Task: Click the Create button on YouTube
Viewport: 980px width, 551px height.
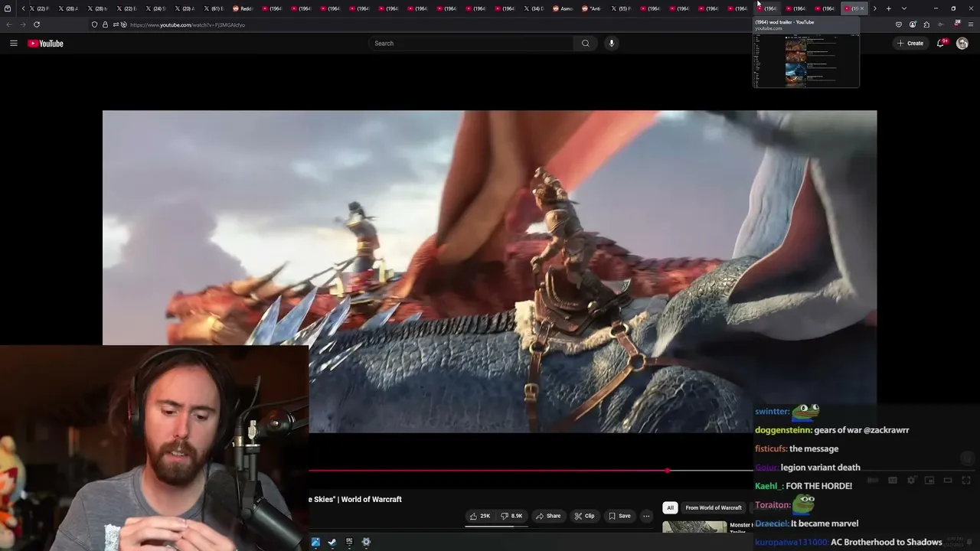Action: (x=911, y=44)
